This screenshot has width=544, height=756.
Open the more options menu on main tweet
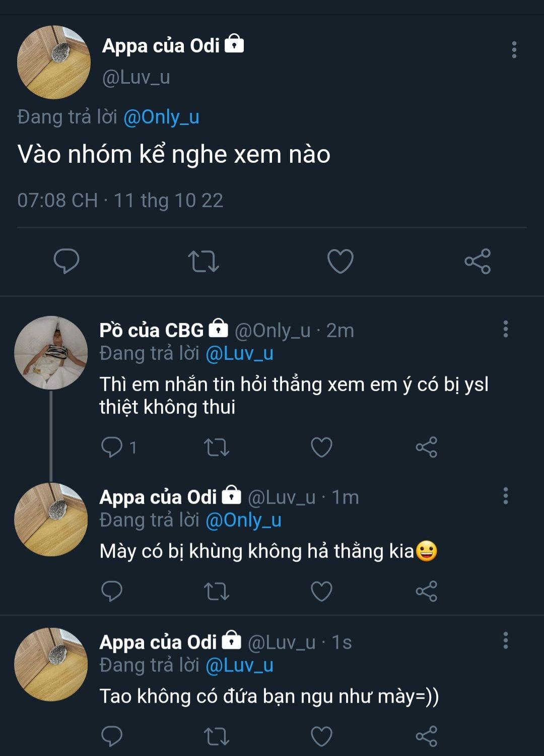pyautogui.click(x=514, y=50)
